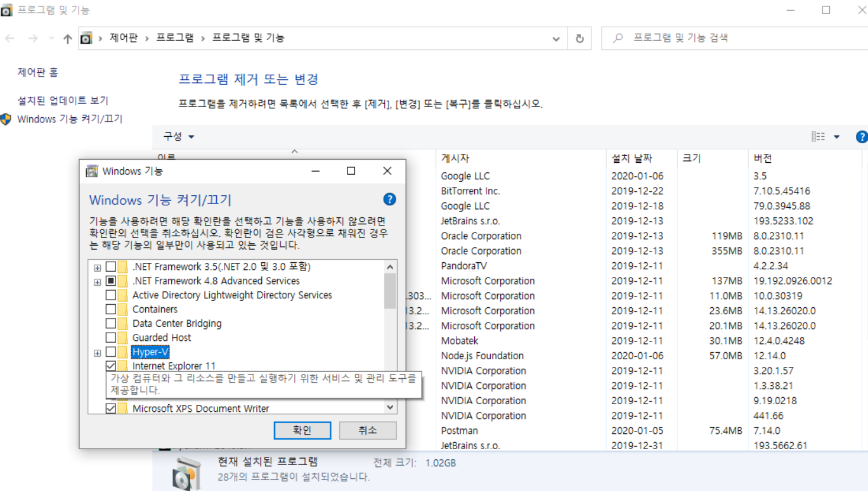The width and height of the screenshot is (868, 491).
Task: Check the Data Center Bridging checkbox
Action: 111,323
